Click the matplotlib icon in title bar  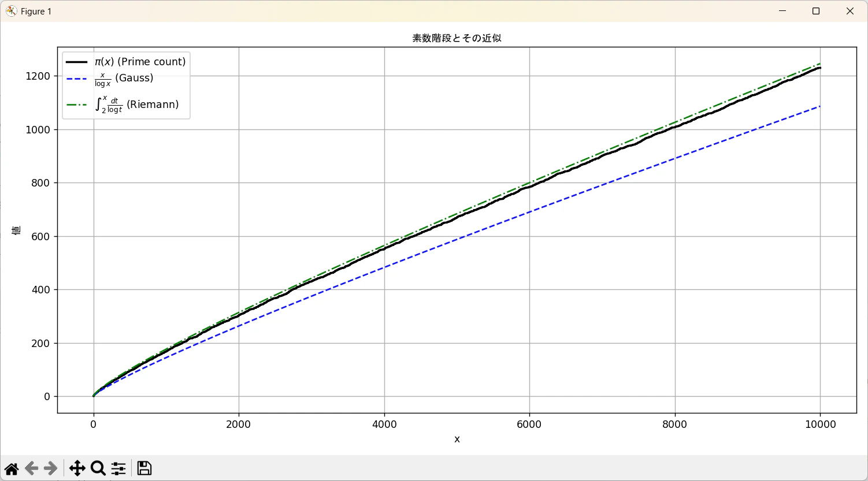click(x=12, y=11)
